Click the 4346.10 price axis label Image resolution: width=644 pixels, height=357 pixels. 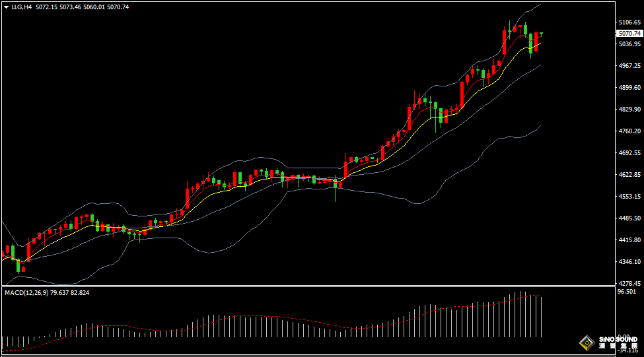628,262
